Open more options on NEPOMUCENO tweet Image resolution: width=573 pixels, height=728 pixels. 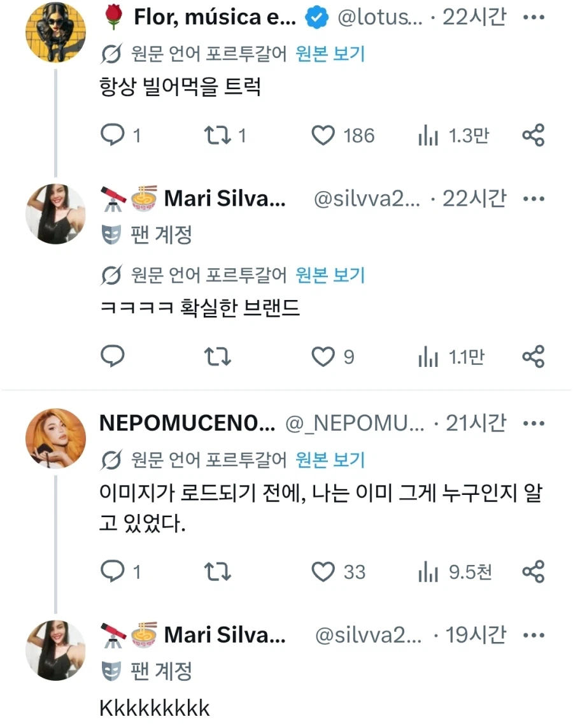coord(534,423)
